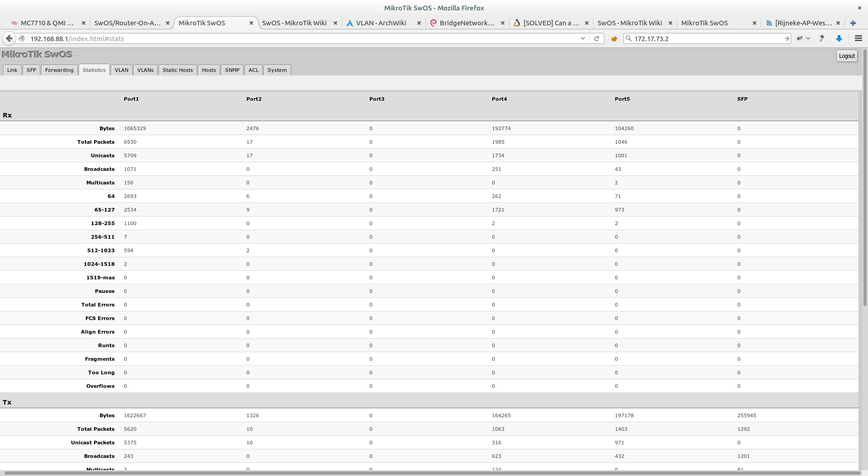
Task: Click the eyedropper icon in the toolbar
Action: [822, 38]
